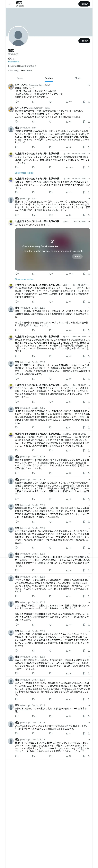98x868 pixels.
Task: Expand Show more replies below the sensitive post
Action: coord(24,279)
